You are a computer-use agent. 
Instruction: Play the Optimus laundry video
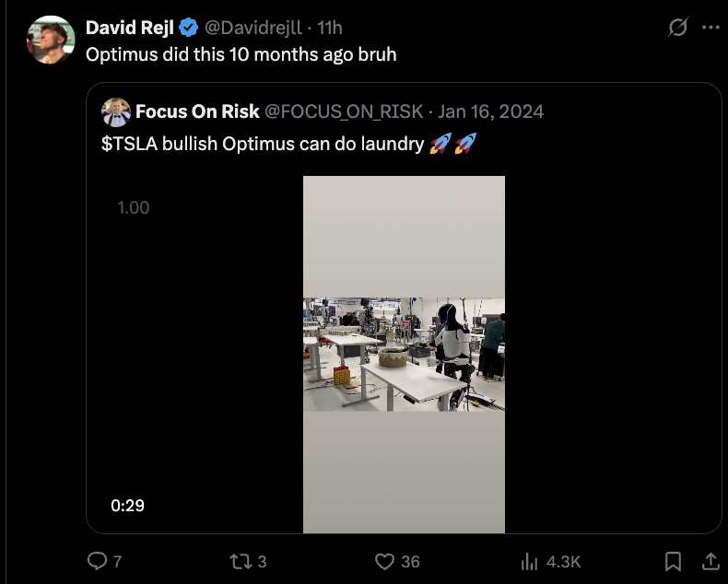point(404,354)
